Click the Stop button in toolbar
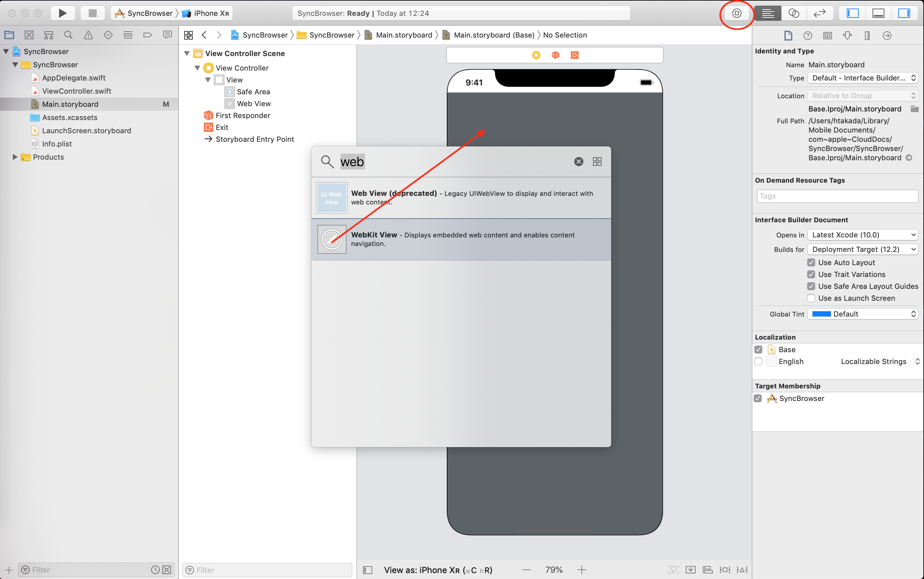Screen dimensions: 924x579 coord(92,13)
